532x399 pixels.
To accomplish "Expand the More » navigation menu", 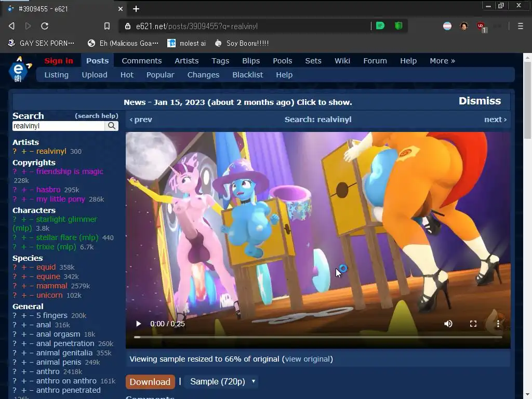I will 442,61.
